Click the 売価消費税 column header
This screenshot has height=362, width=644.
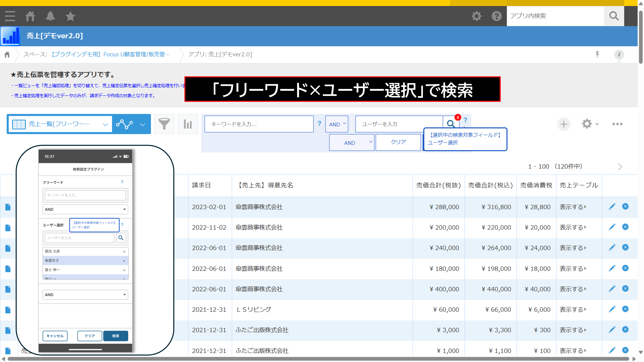[x=536, y=185]
